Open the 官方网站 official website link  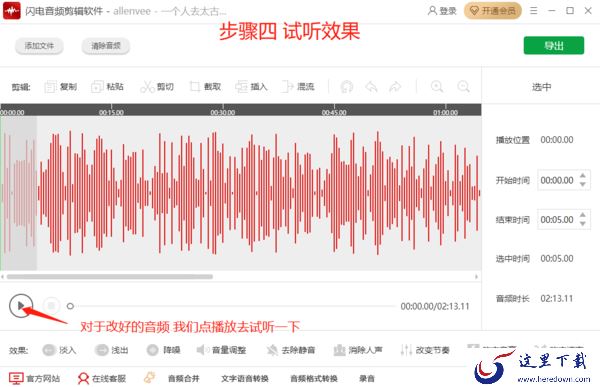pyautogui.click(x=34, y=379)
